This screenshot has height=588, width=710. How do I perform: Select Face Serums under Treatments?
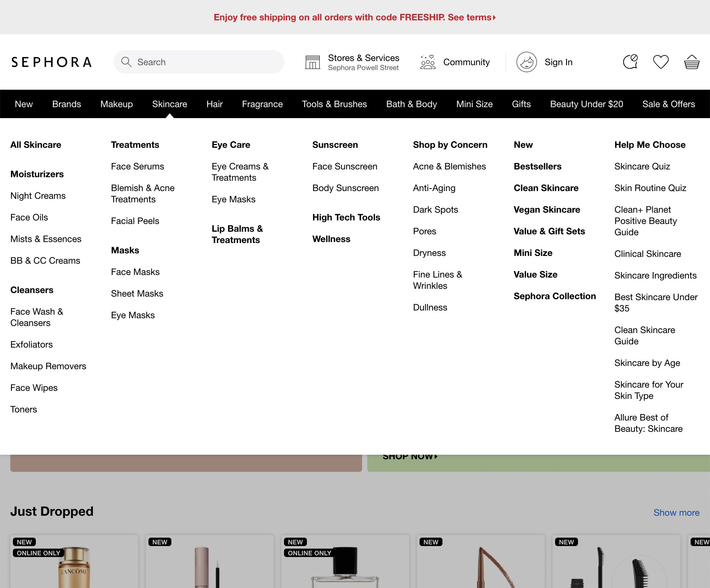tap(137, 166)
